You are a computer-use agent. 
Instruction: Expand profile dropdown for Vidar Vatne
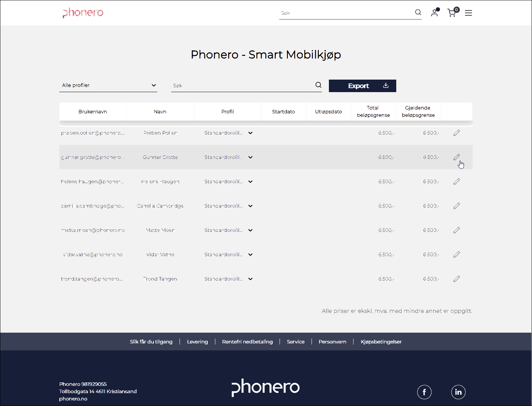250,254
